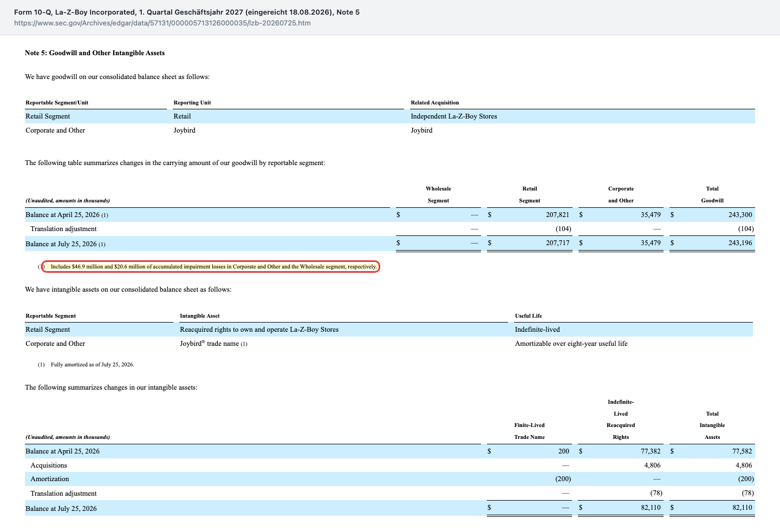Click the 'Intangible Asset' column header
Image resolution: width=780 pixels, height=532 pixels.
pos(200,316)
